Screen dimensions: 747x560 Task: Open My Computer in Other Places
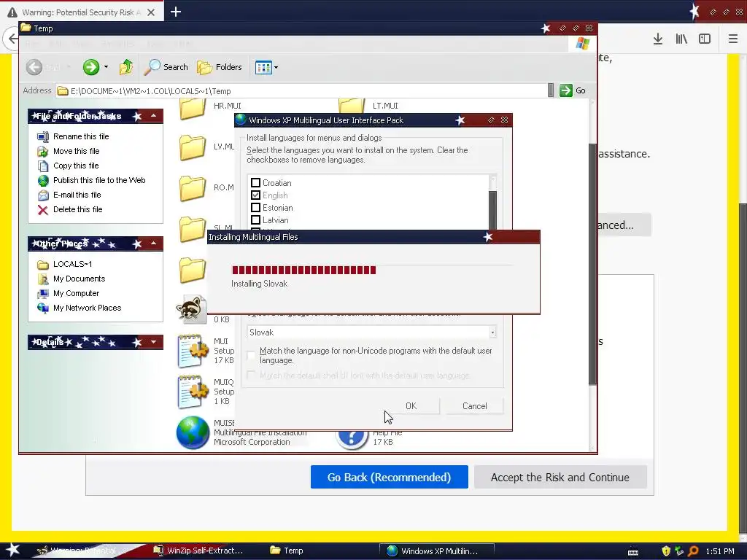76,293
